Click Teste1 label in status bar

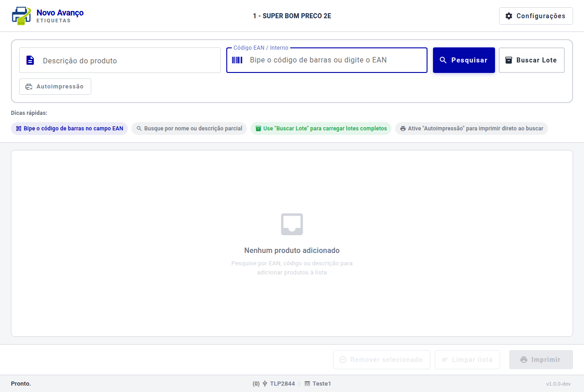click(322, 384)
